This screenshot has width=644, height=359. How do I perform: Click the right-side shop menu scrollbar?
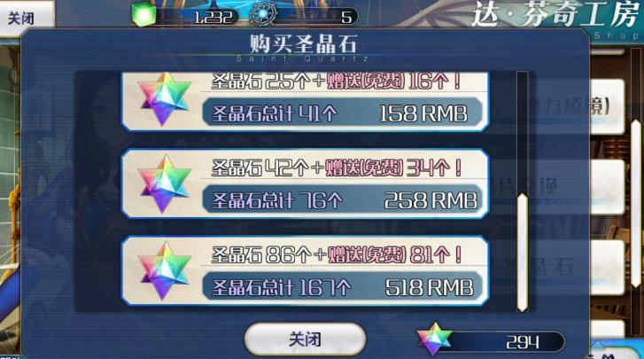click(636, 202)
